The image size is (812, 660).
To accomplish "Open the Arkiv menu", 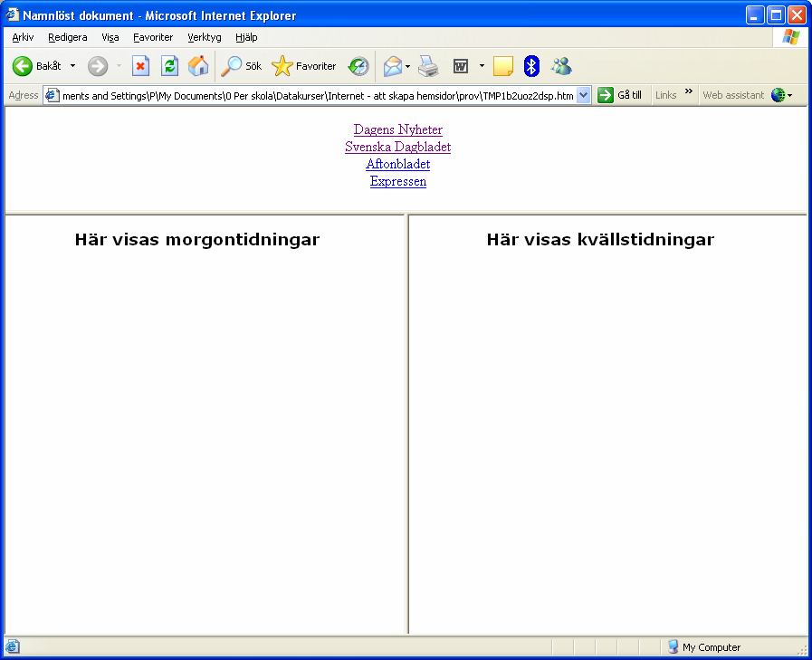I will (x=23, y=37).
